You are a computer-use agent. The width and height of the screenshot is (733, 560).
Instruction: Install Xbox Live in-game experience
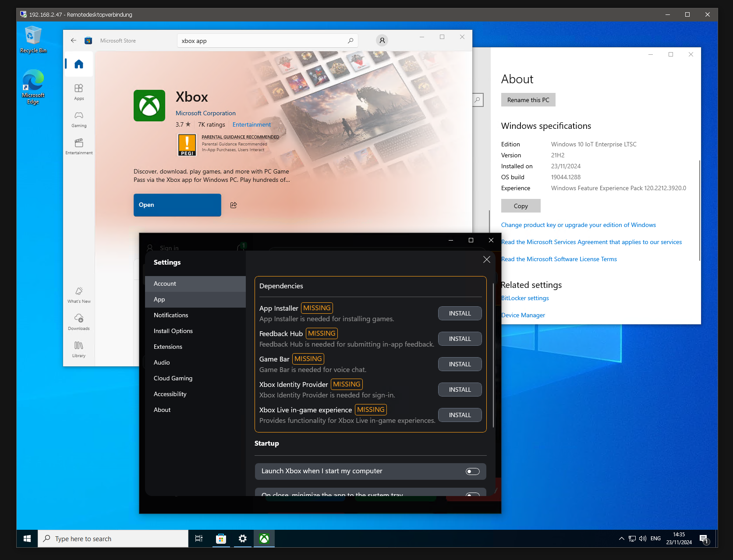(460, 415)
